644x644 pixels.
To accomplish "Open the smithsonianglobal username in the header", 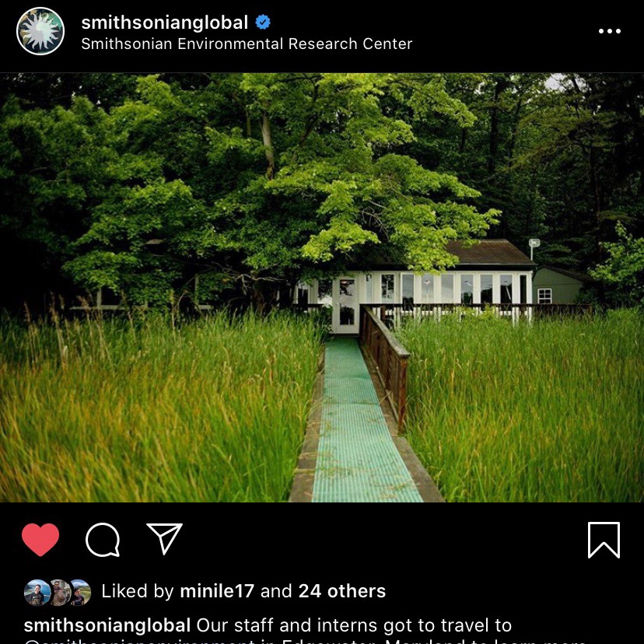I will click(x=164, y=23).
